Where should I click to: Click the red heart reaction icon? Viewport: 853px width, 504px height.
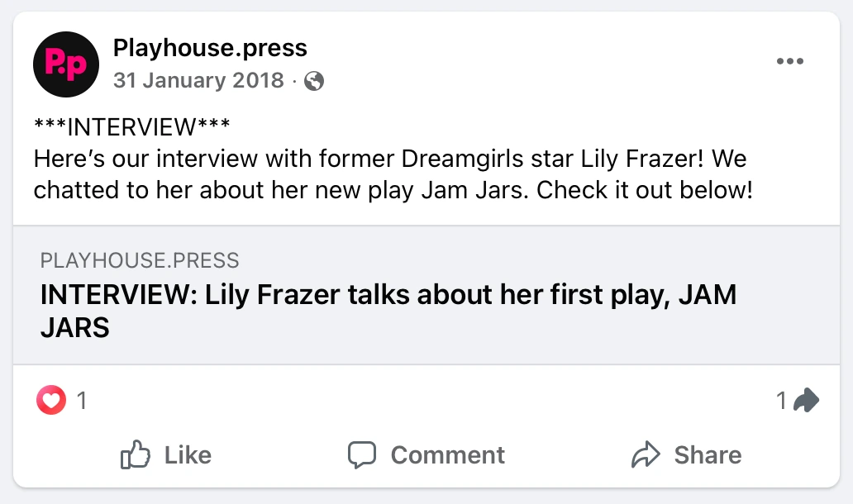tap(51, 402)
